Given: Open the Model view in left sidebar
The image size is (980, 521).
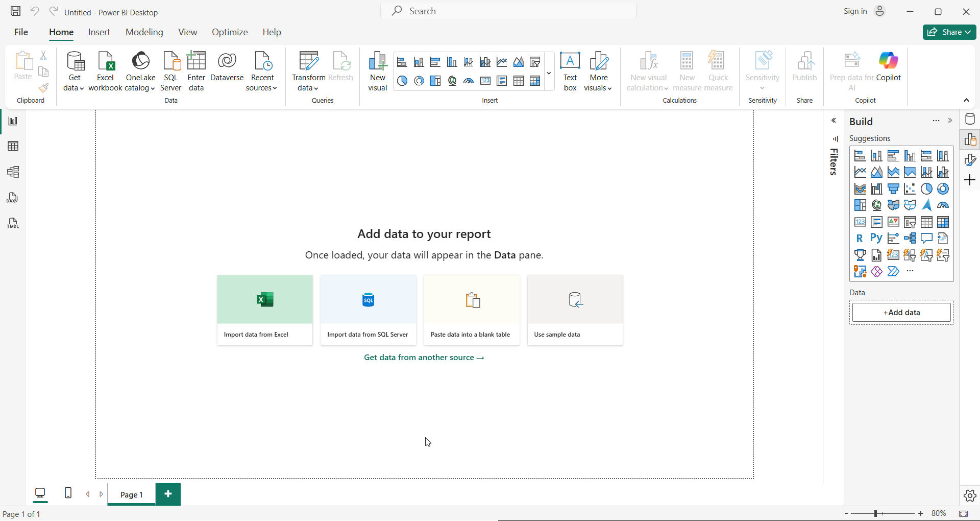Looking at the screenshot, I should (13, 172).
